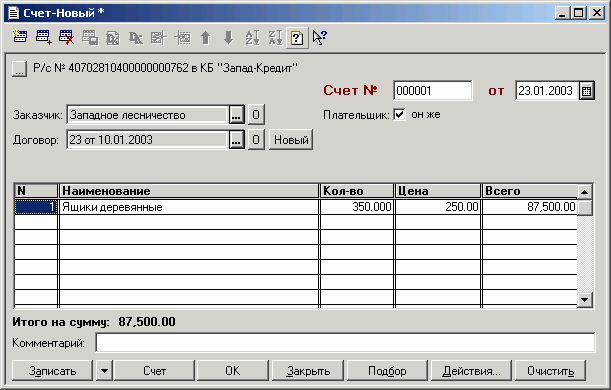The image size is (611, 390).
Task: Click the document icon in title bar
Action: click(x=14, y=13)
